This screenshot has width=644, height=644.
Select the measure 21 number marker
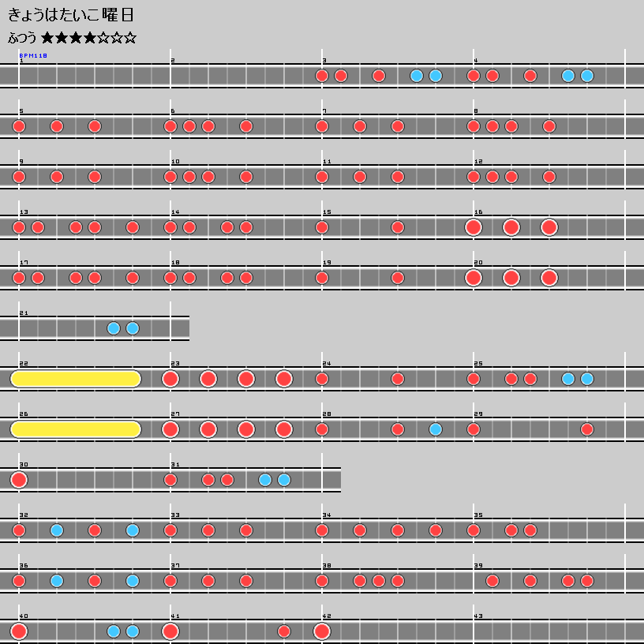tap(24, 313)
